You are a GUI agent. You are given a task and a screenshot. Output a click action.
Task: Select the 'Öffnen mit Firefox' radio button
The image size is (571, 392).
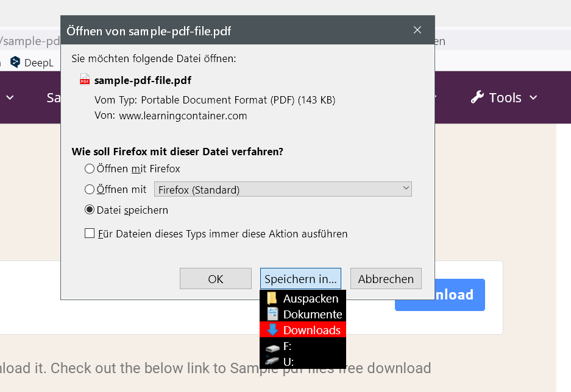pos(90,169)
